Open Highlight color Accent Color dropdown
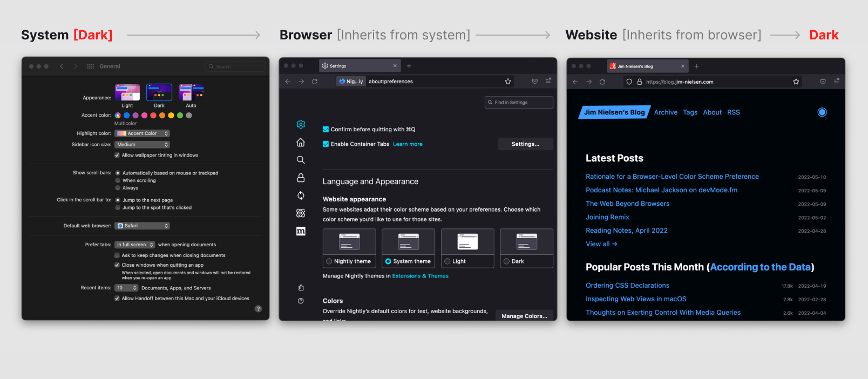The image size is (868, 379). (143, 133)
